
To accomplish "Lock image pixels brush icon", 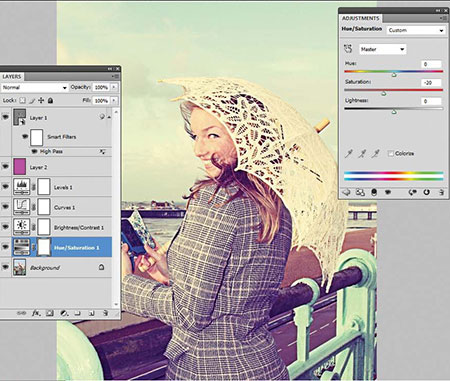I will point(32,100).
